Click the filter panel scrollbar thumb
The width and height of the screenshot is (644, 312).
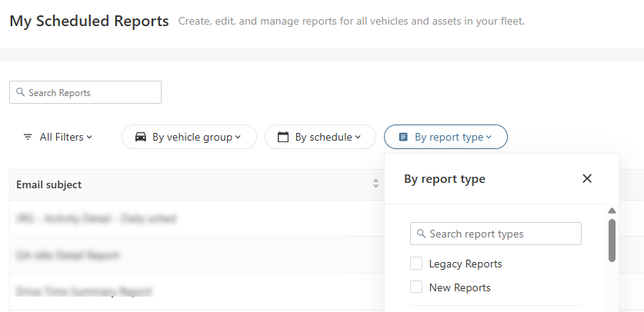tap(612, 241)
